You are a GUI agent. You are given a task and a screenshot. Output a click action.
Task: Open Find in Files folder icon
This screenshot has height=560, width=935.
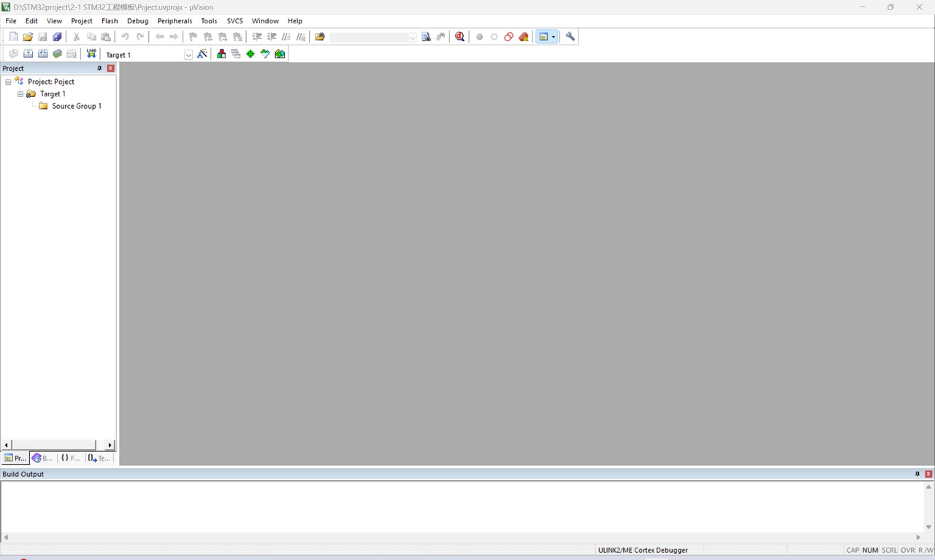[x=320, y=37]
